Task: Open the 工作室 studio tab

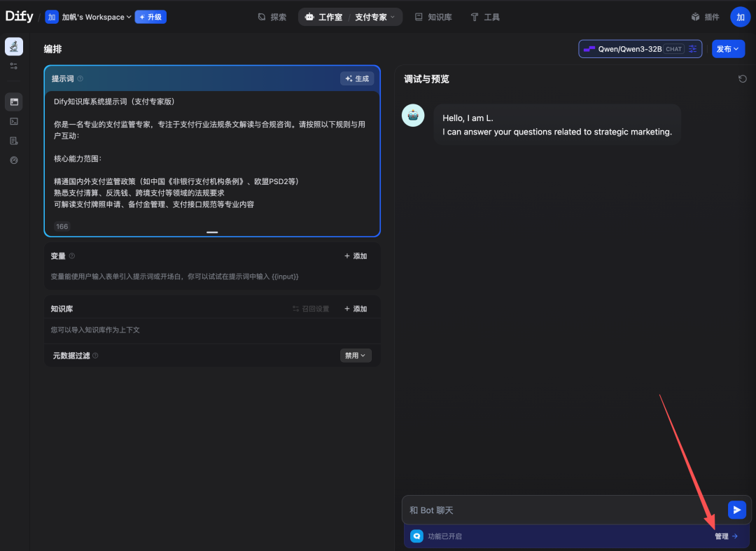Action: pyautogui.click(x=323, y=17)
